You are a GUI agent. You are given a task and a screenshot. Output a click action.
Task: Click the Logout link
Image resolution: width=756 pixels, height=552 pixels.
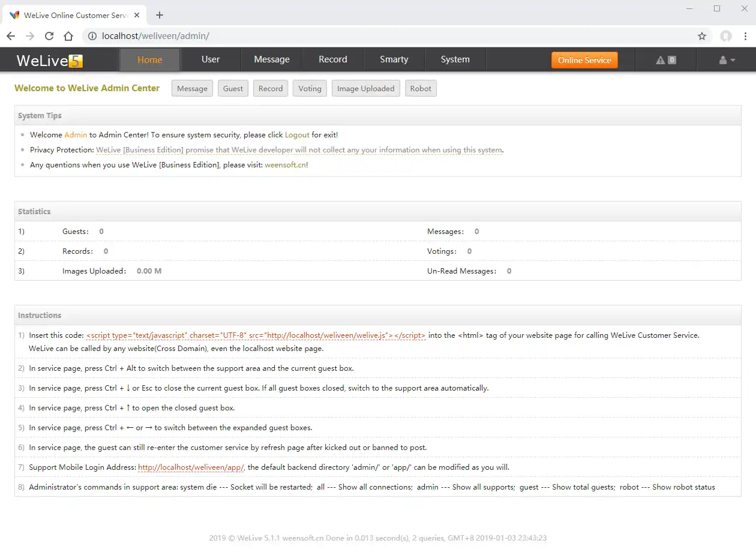pos(297,135)
